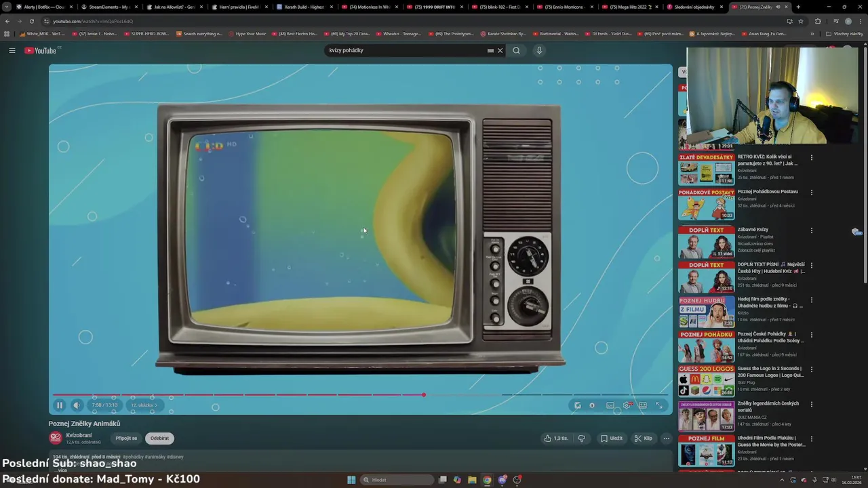Open the YouTube guide hamburger menu
The width and height of the screenshot is (868, 488).
[x=12, y=50]
